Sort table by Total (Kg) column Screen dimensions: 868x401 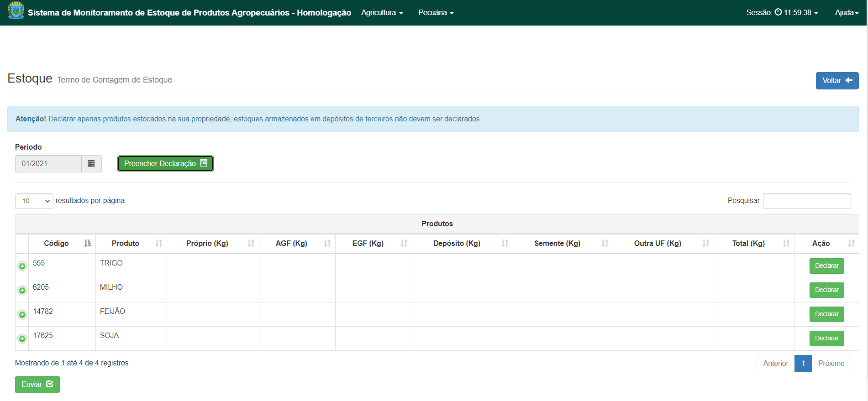click(x=754, y=244)
